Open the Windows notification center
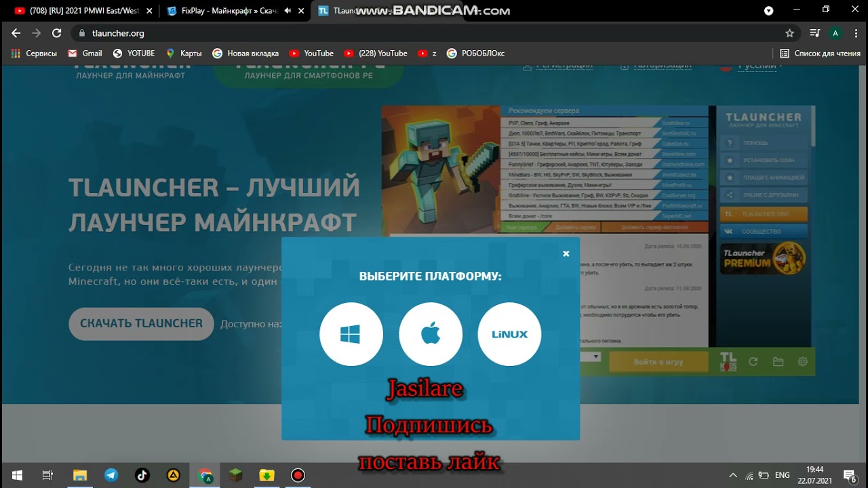The height and width of the screenshot is (488, 868). click(850, 475)
